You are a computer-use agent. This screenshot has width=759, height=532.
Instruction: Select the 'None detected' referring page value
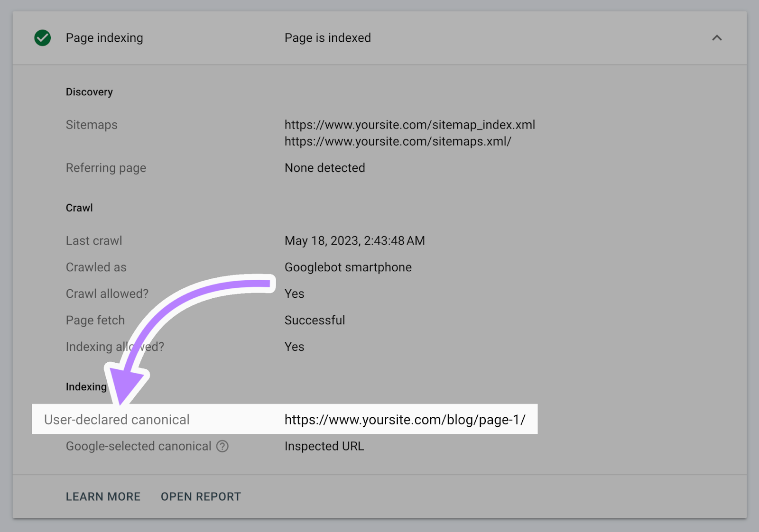[x=325, y=168]
